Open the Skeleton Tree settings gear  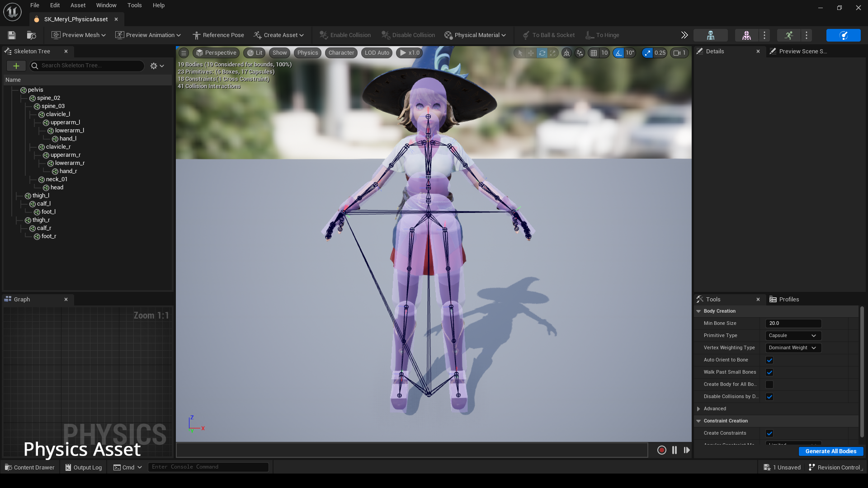point(157,66)
